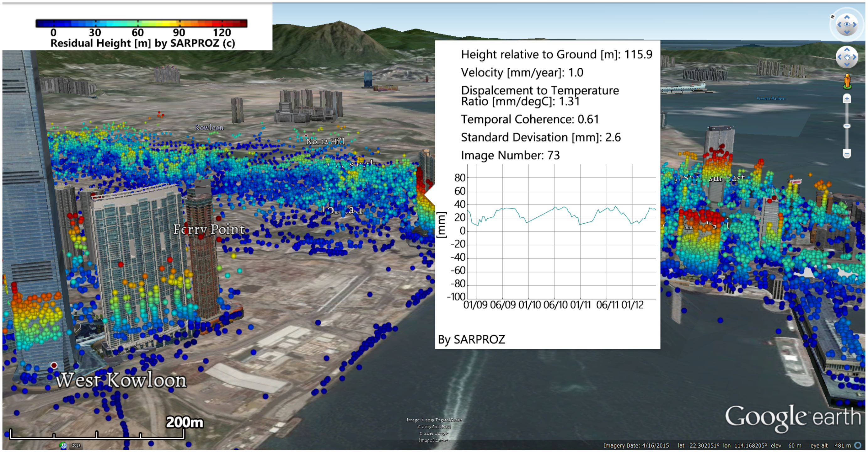Click the latitude 22.302051° readout
Viewport: 868px width, 452px height.
(699, 445)
